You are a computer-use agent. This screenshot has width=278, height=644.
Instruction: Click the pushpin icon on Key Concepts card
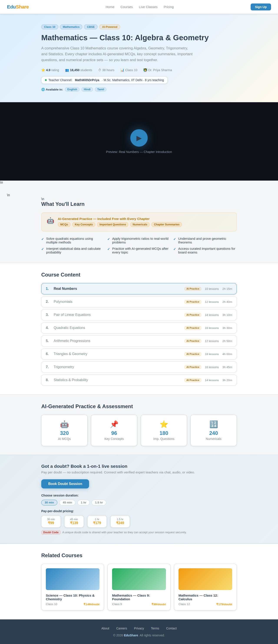(114, 424)
